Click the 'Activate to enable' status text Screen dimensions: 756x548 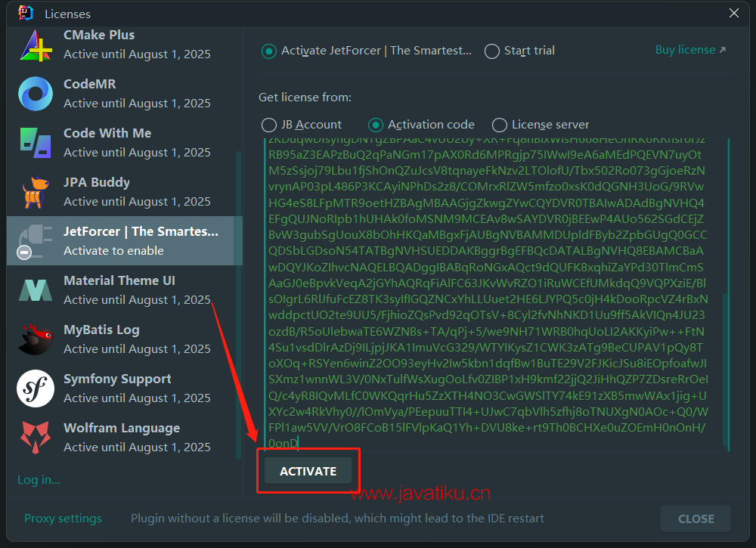pos(114,251)
